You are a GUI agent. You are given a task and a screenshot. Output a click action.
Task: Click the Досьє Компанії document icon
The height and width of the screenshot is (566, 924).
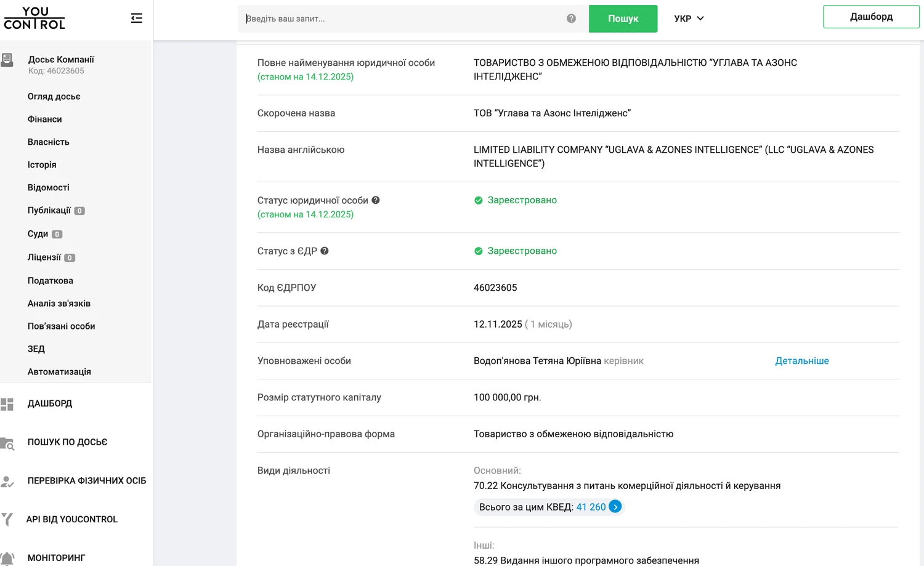[x=7, y=60]
